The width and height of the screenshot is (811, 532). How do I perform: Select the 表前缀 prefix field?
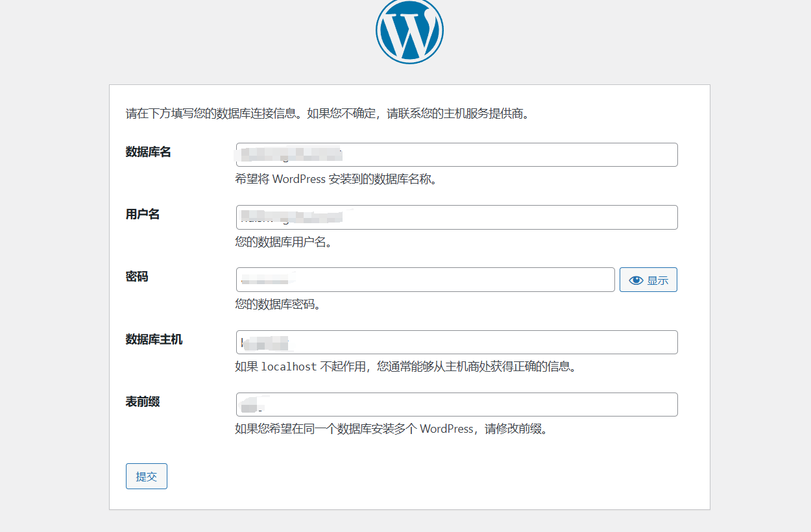click(456, 404)
